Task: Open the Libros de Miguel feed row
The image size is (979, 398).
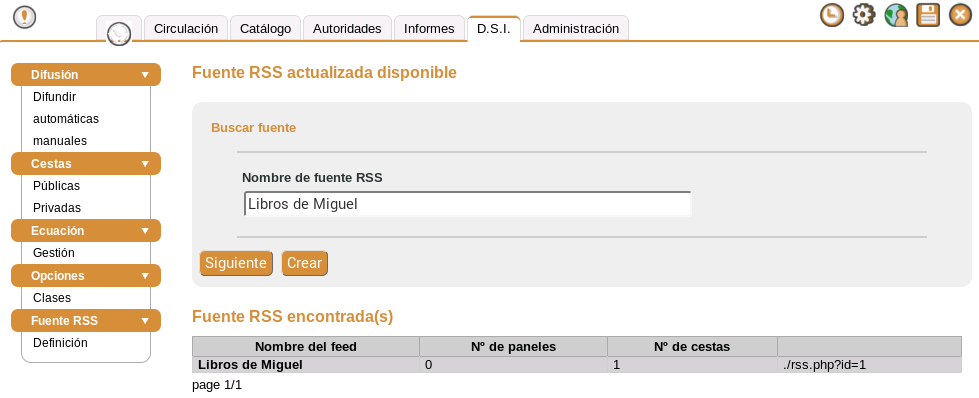Action: 576,365
